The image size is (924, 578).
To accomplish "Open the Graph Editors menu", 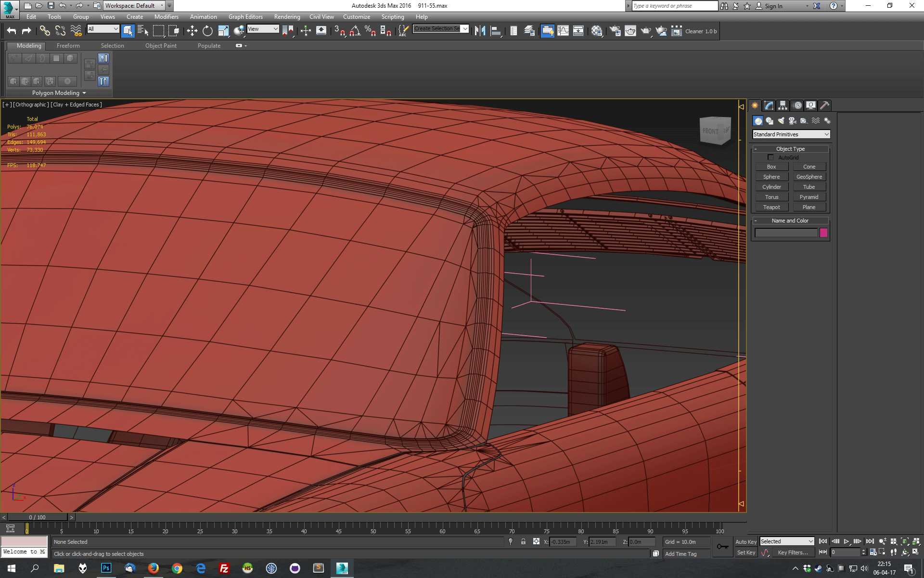I will click(245, 17).
